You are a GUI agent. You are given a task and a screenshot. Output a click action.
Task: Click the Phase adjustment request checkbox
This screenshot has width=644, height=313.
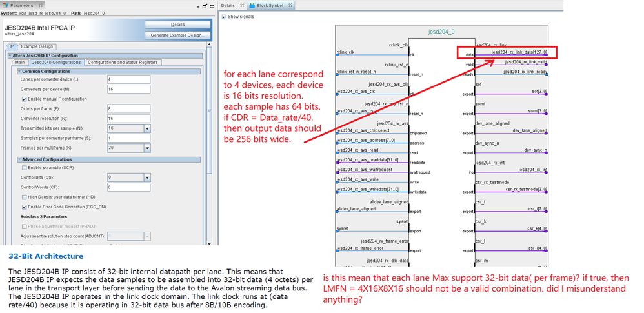25,227
